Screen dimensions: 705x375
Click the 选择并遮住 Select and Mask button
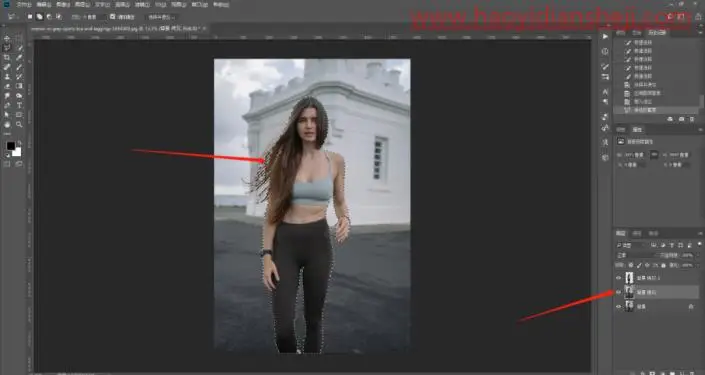click(161, 17)
